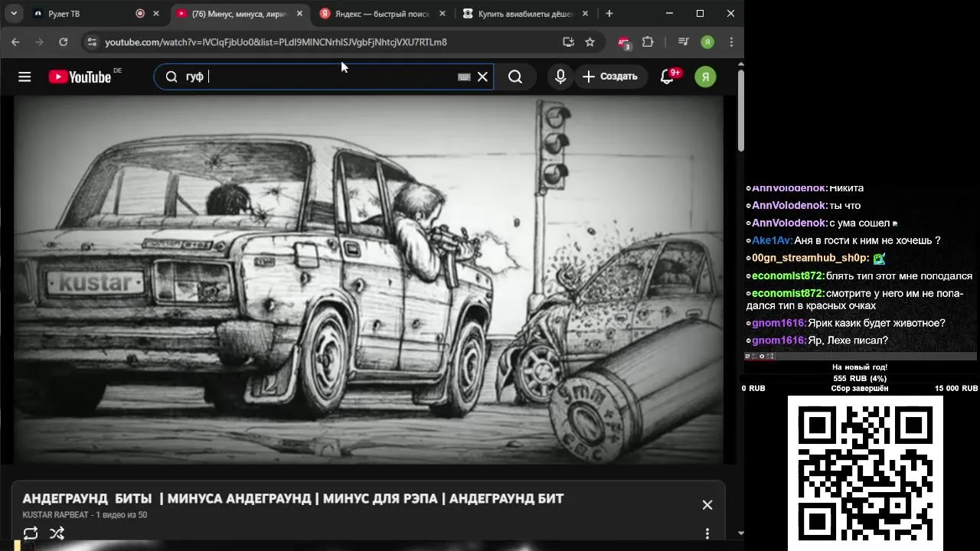Close the YouTube Минус, минуса tab
This screenshot has width=980, height=551.
(x=300, y=14)
